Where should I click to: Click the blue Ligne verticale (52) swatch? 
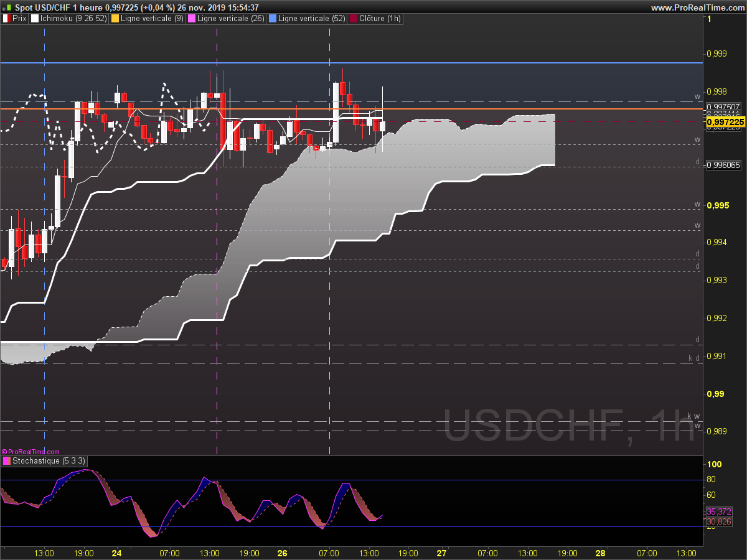point(272,19)
